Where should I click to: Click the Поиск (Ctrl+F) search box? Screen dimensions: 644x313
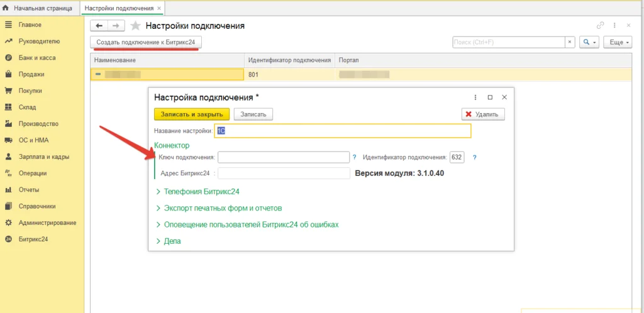[509, 42]
